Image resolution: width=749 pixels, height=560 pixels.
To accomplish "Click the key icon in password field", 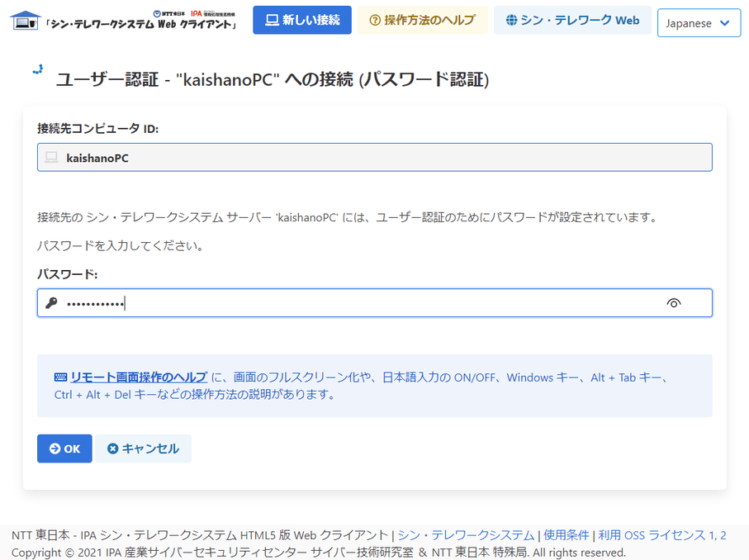I will (x=51, y=303).
